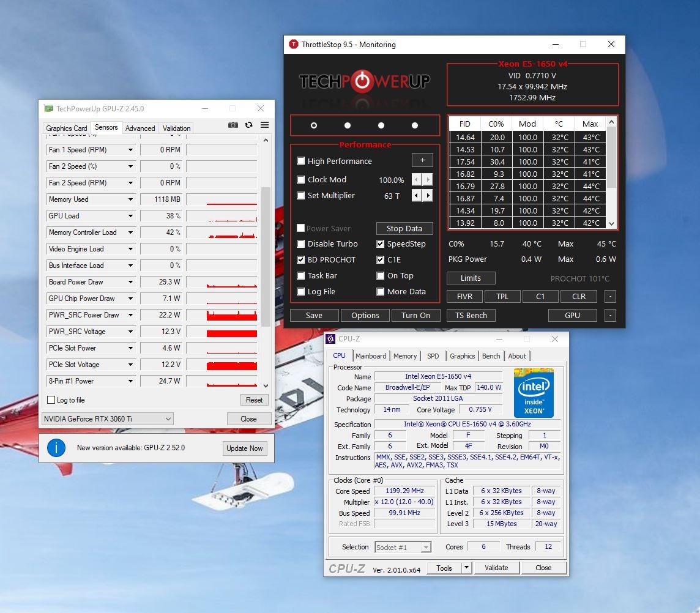Click the GPU-Z title bar icon
Viewport: 700px width, 613px height.
48,108
